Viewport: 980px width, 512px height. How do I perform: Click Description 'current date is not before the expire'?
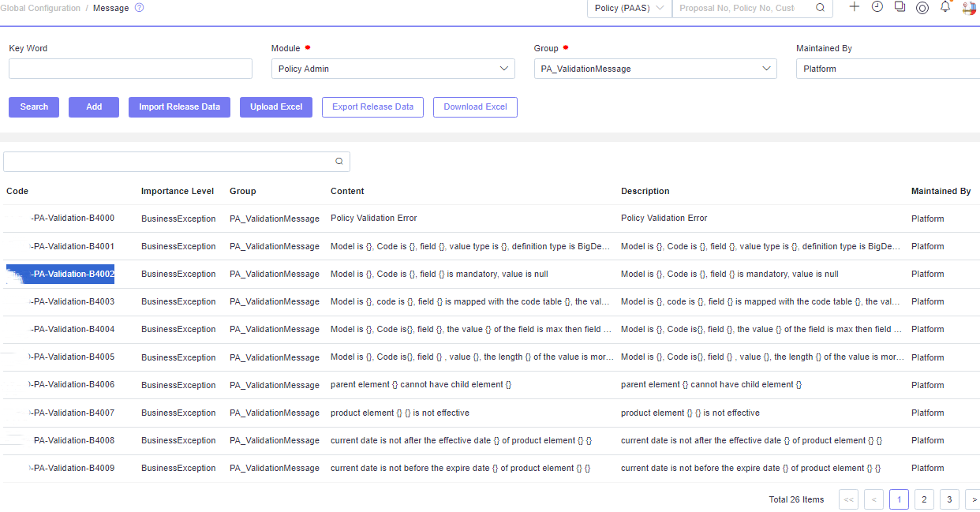750,468
